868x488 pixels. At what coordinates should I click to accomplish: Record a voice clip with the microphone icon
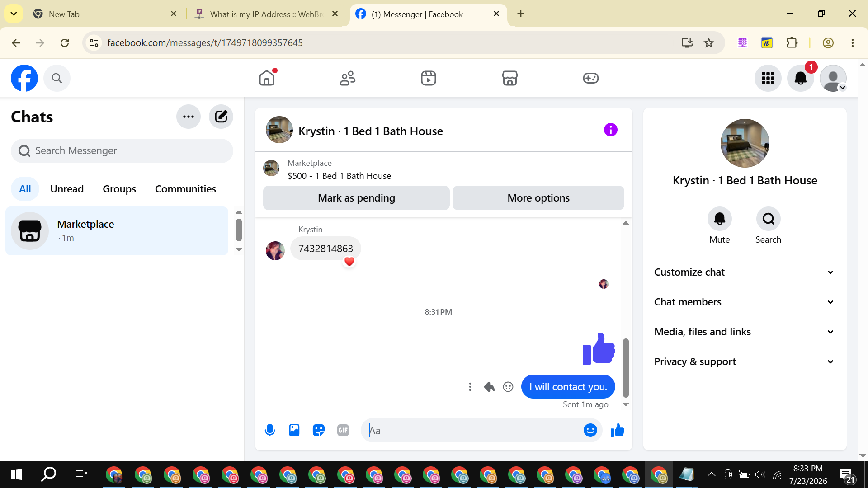coord(270,430)
